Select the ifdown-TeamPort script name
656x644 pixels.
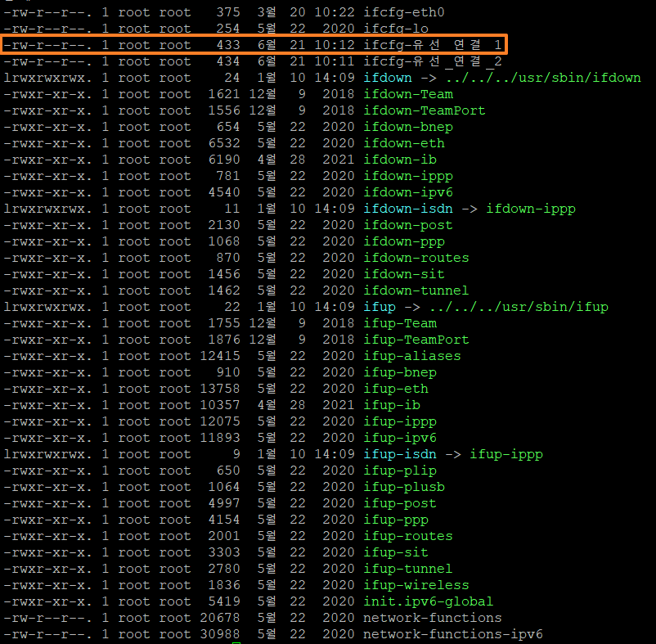tap(425, 110)
